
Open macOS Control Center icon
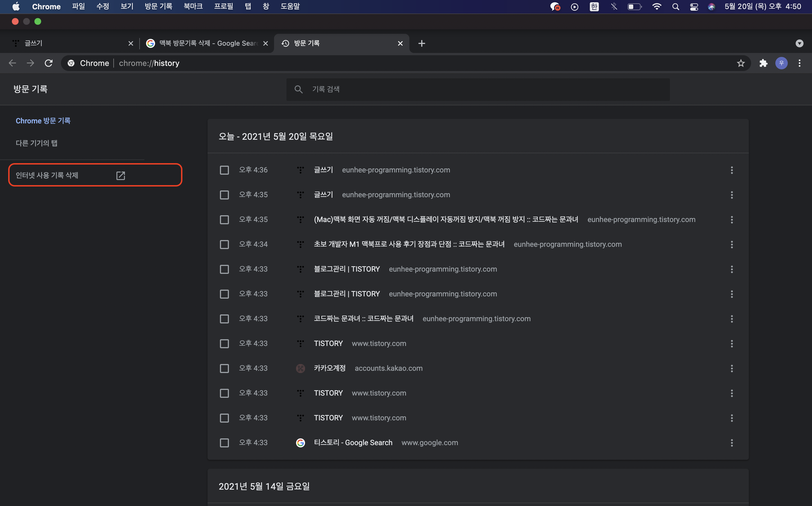point(694,7)
